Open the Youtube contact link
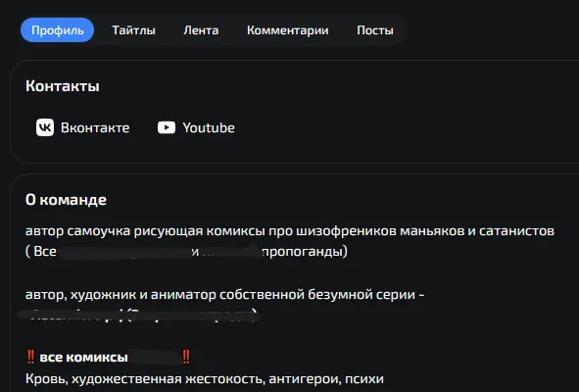Screen dimensions: 579x392 (196, 127)
